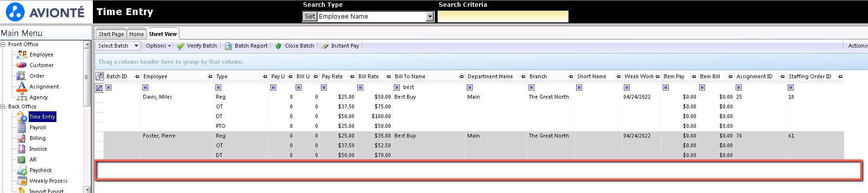This screenshot has width=868, height=193.
Task: Toggle the Type filter operator box
Action: tap(218, 88)
